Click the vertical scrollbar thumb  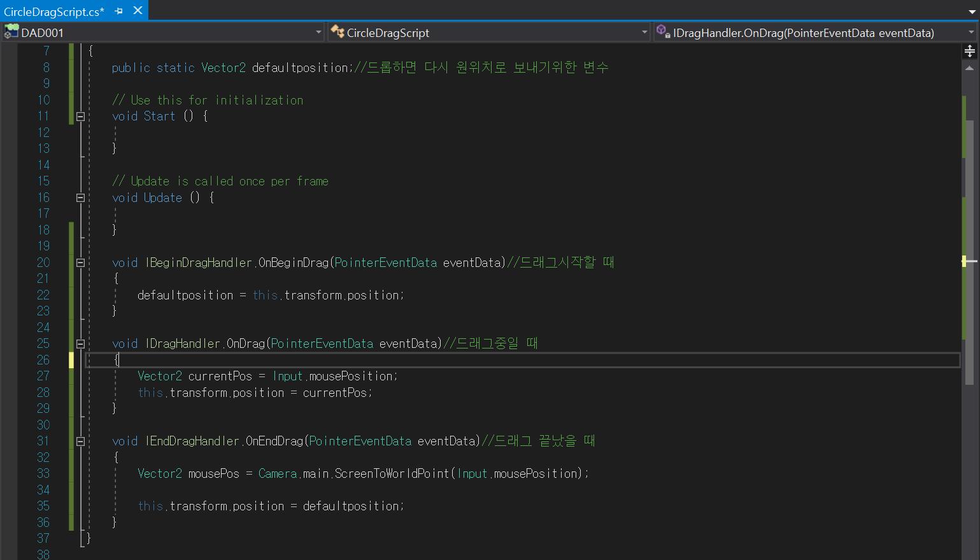[970, 252]
